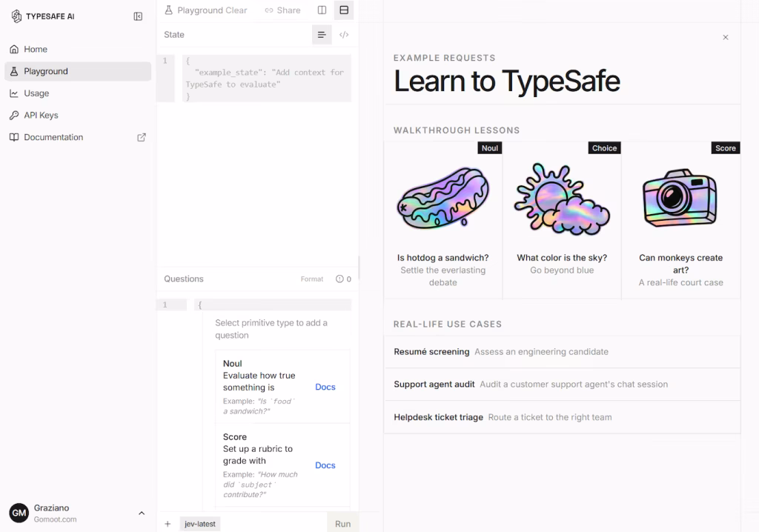Screen dimensions: 759x532
Task: Add a new item with plus icon
Action: coord(168,524)
